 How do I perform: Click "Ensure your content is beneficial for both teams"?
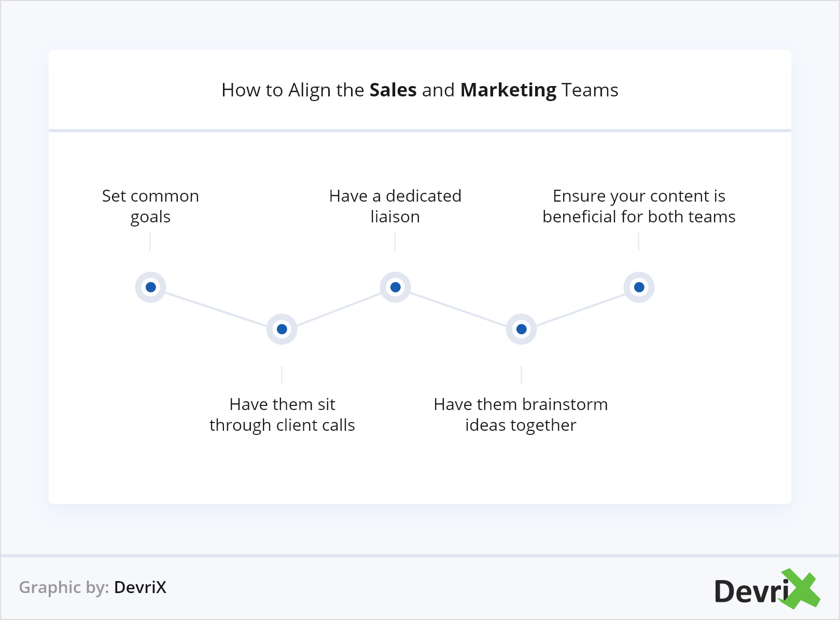point(639,206)
